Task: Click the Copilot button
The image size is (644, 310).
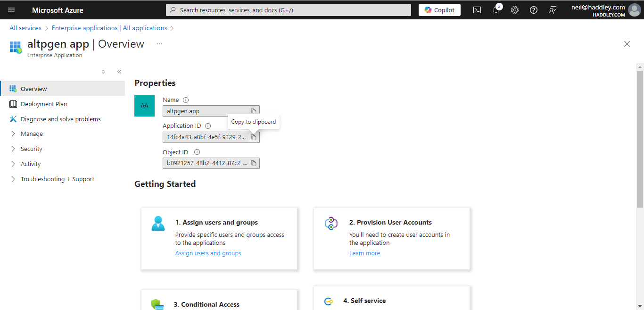Action: click(439, 10)
